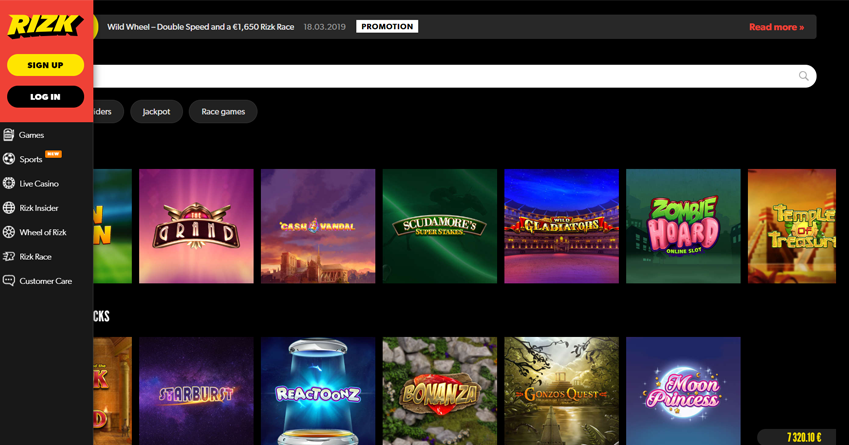Open Scudamore's Super Stakes thumbnail
849x445 pixels.
point(440,226)
